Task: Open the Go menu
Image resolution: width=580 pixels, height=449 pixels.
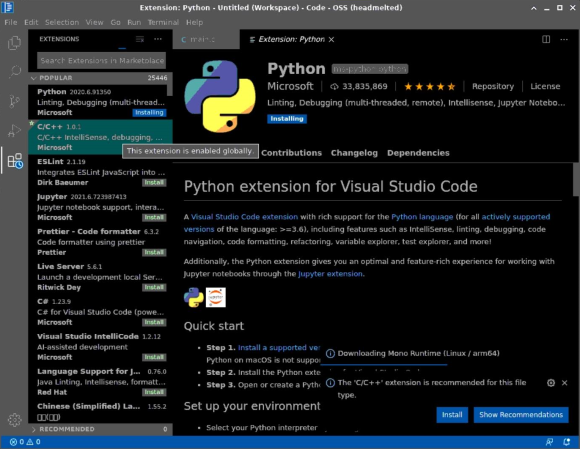Action: click(115, 23)
